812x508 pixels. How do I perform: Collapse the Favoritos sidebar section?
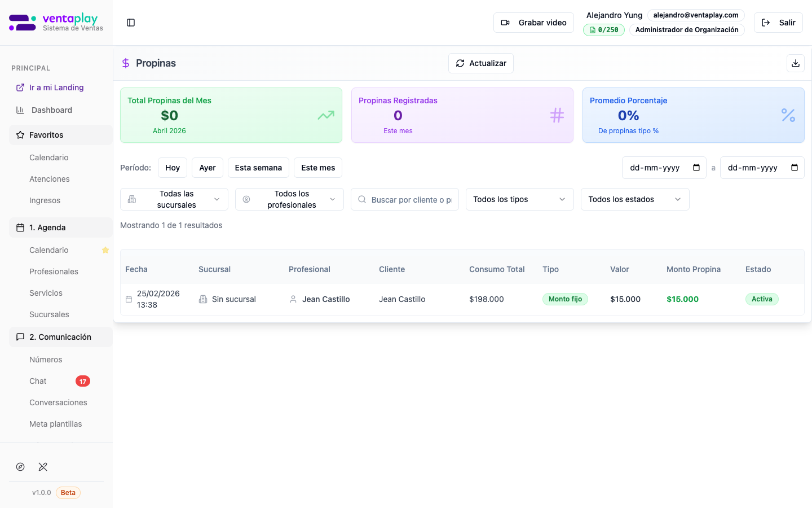coord(60,135)
